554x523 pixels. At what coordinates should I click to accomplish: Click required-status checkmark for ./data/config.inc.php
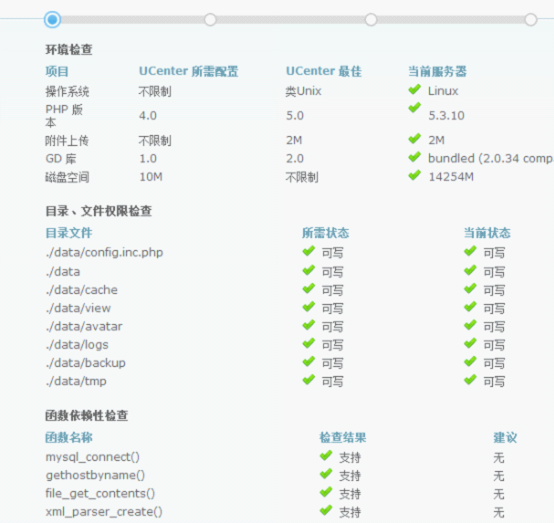308,251
